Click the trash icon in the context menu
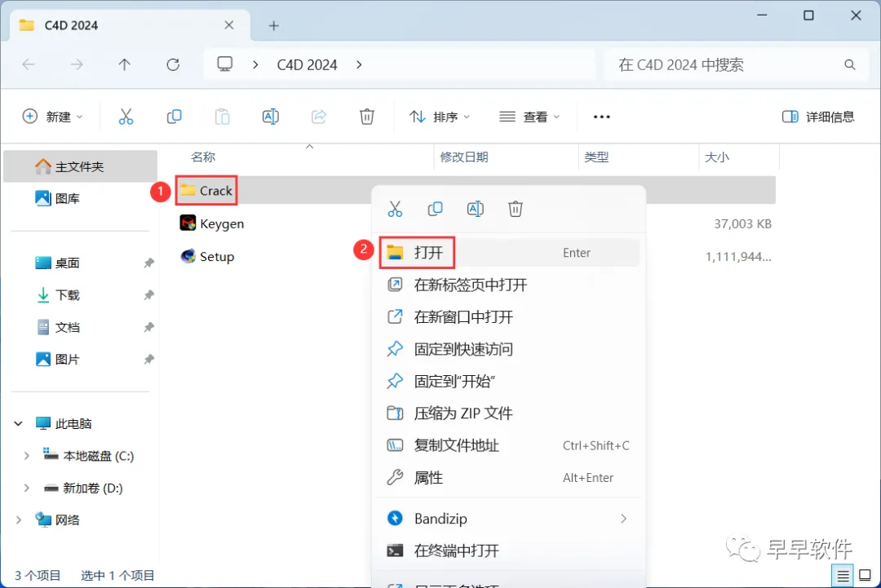 [x=516, y=209]
